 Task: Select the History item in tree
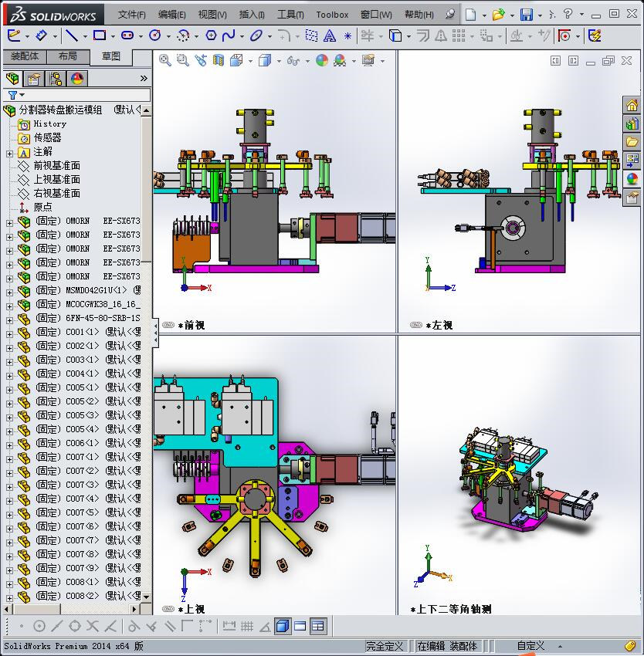coord(50,123)
